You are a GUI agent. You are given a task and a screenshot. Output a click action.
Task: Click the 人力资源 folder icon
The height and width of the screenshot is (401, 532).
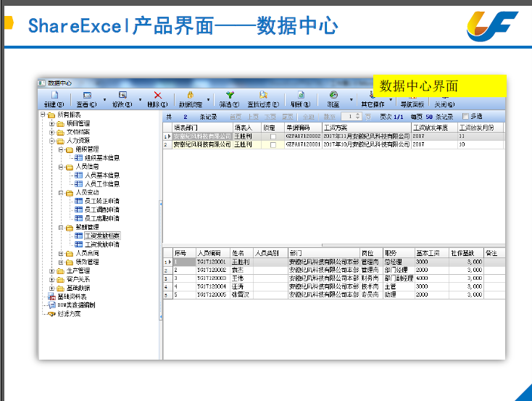click(60, 141)
